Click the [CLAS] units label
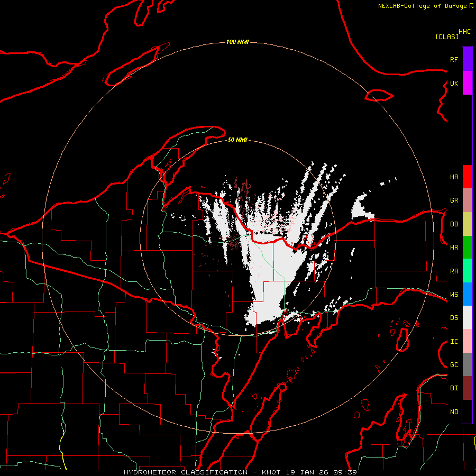 pos(447,36)
